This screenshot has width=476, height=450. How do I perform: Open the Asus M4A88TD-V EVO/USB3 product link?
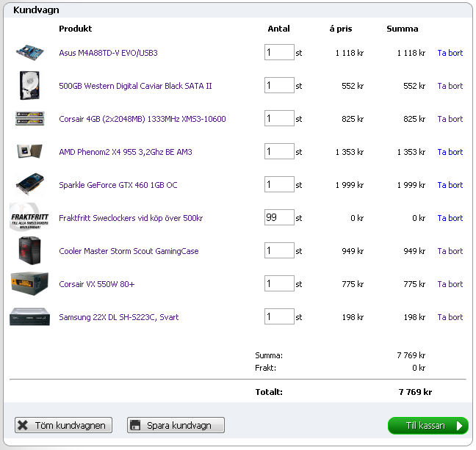pos(108,53)
